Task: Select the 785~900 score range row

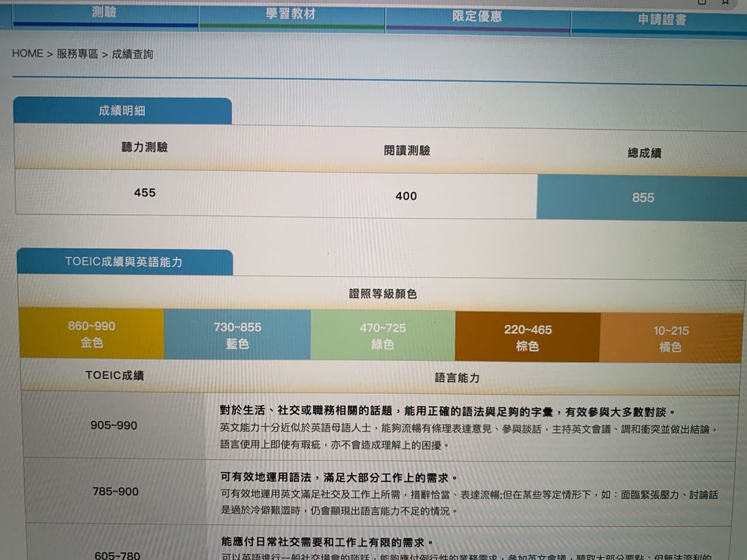Action: pyautogui.click(x=116, y=492)
